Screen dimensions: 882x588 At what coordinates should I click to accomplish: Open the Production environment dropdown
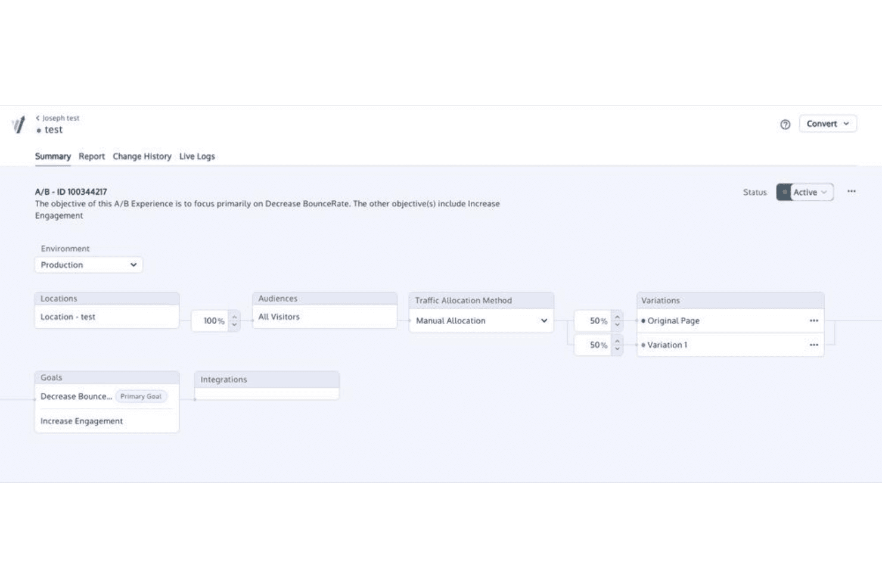coord(88,265)
